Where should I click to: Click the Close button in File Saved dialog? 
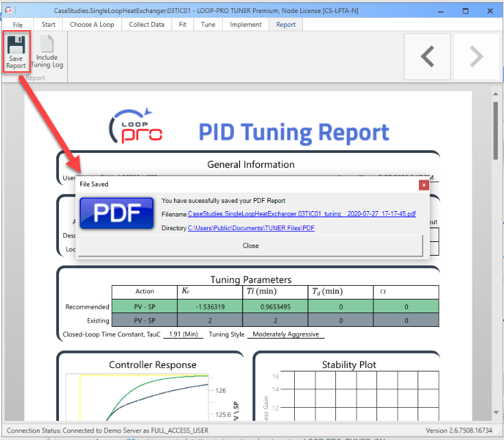[x=250, y=245]
